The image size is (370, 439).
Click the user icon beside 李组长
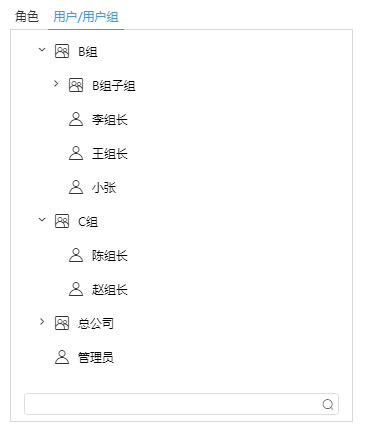pyautogui.click(x=76, y=119)
